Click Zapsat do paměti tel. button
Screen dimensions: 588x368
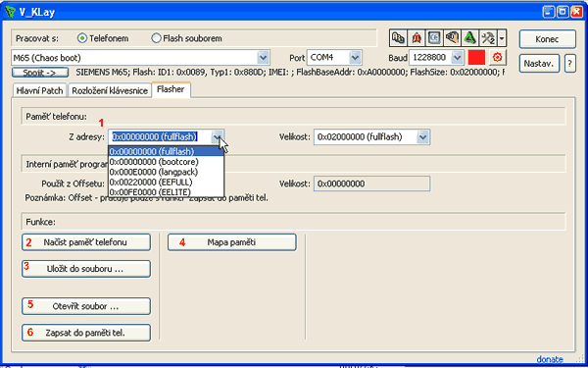pyautogui.click(x=86, y=333)
